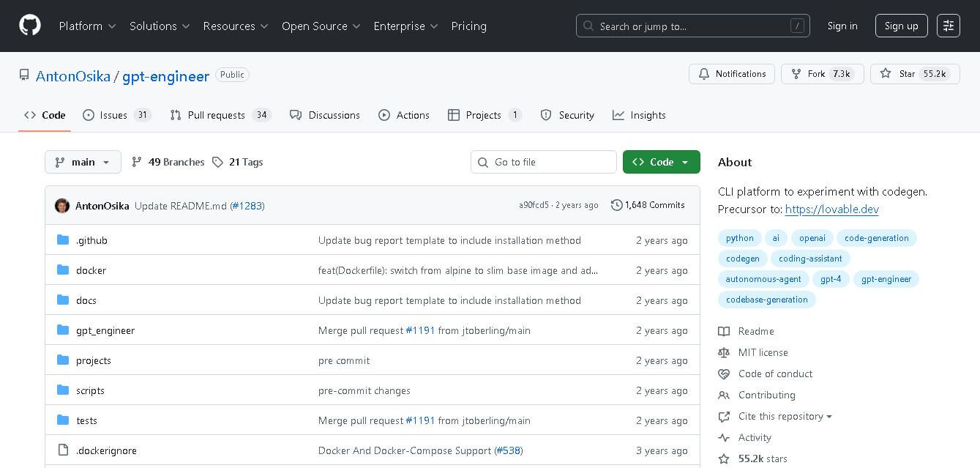This screenshot has width=980, height=468.
Task: Click the Notifications bell button
Action: [731, 74]
